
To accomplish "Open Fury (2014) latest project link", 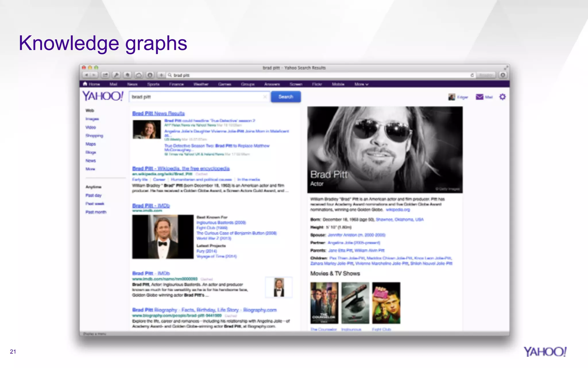I will pyautogui.click(x=207, y=251).
